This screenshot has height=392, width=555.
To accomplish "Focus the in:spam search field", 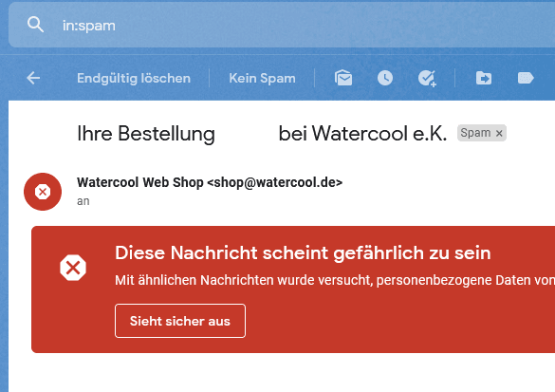I will pos(283,25).
